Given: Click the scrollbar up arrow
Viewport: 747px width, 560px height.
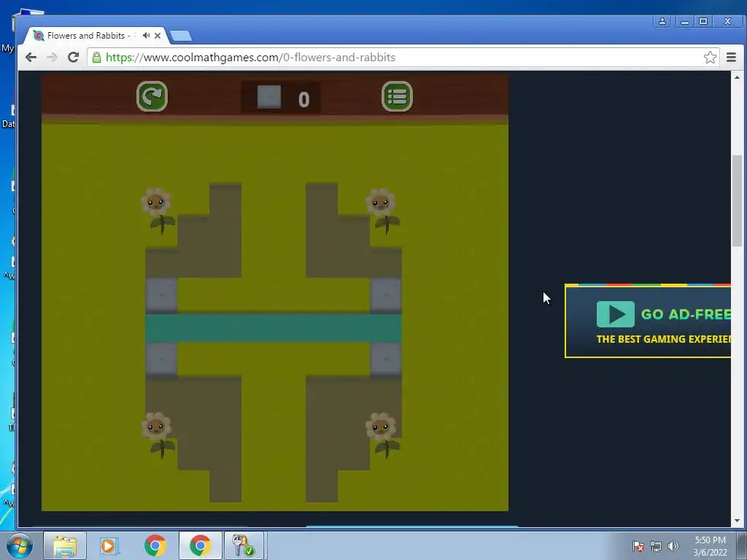Looking at the screenshot, I should [737, 77].
